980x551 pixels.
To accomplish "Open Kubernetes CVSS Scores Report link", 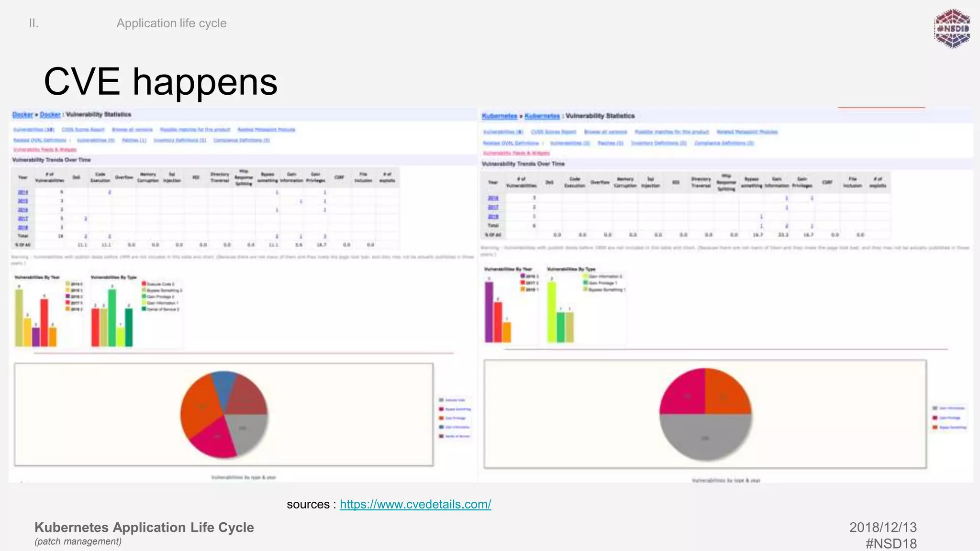I will pyautogui.click(x=554, y=132).
